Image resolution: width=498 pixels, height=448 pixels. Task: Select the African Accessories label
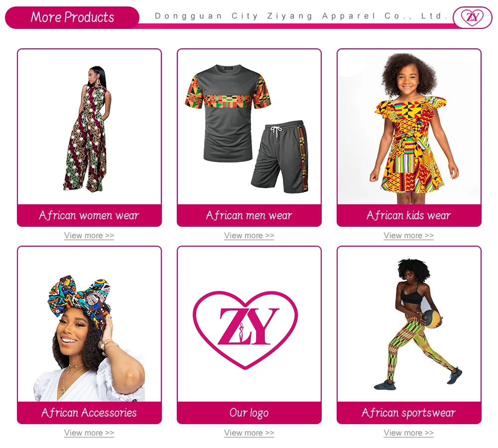[89, 413]
